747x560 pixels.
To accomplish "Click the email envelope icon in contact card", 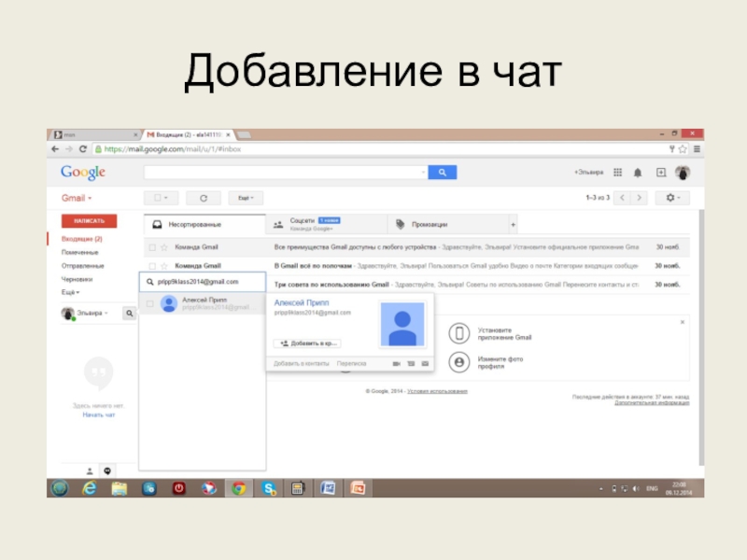I will pyautogui.click(x=425, y=363).
